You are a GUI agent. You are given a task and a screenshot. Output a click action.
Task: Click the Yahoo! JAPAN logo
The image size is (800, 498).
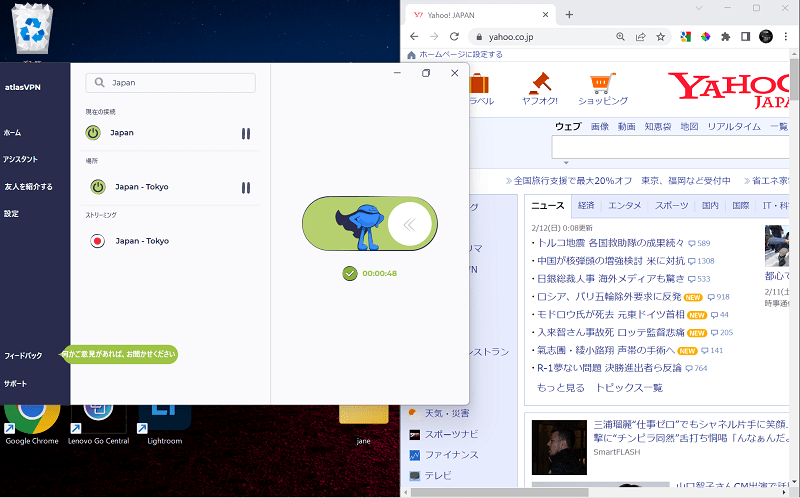[x=730, y=90]
